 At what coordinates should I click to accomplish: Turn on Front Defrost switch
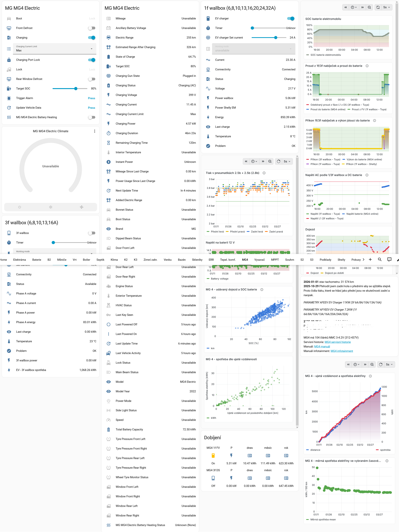tap(92, 28)
